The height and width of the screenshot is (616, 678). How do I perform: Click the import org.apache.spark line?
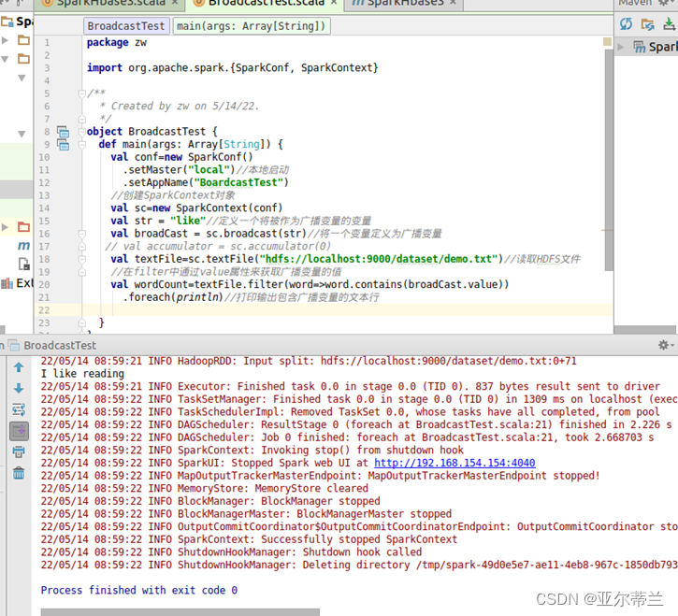pyautogui.click(x=232, y=68)
